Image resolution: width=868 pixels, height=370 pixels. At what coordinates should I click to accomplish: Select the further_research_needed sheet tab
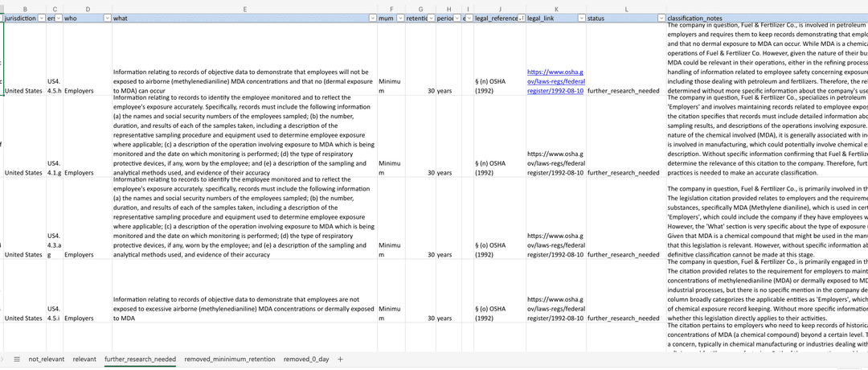[x=140, y=359]
